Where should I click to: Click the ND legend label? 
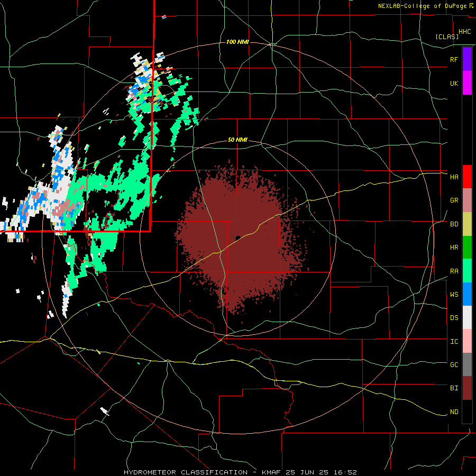click(x=454, y=412)
